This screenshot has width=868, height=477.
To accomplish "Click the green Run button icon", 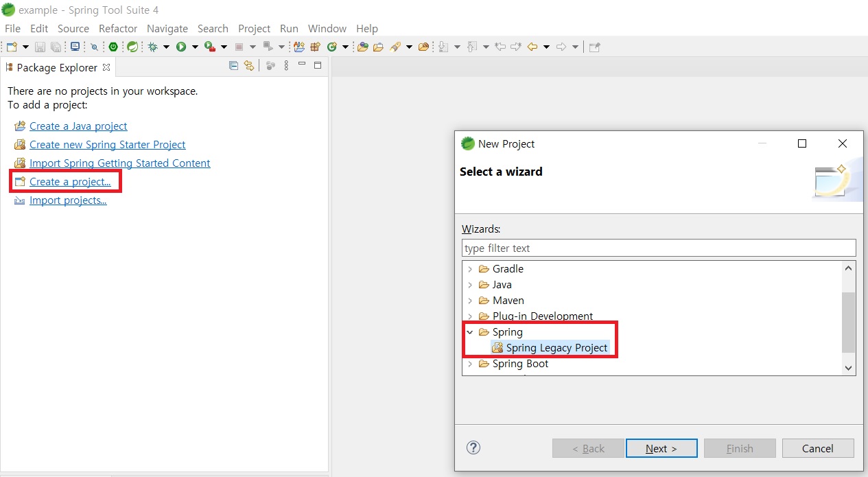I will (x=181, y=47).
